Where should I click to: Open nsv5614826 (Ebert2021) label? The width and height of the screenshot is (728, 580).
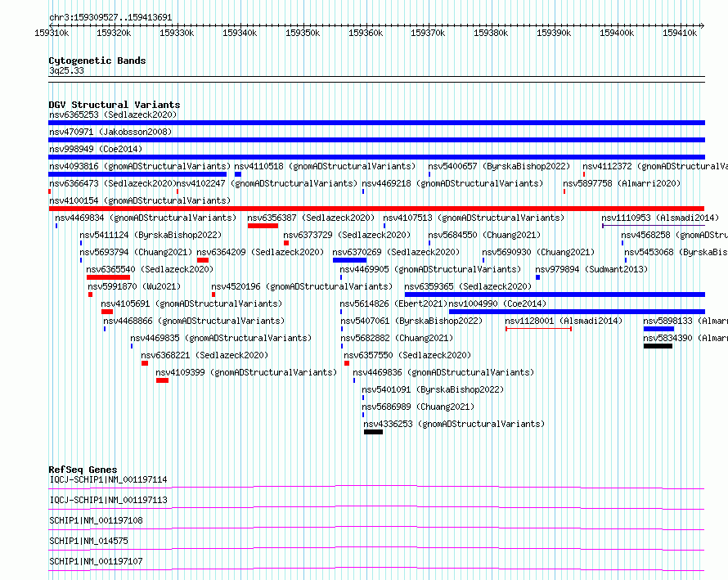coord(393,303)
